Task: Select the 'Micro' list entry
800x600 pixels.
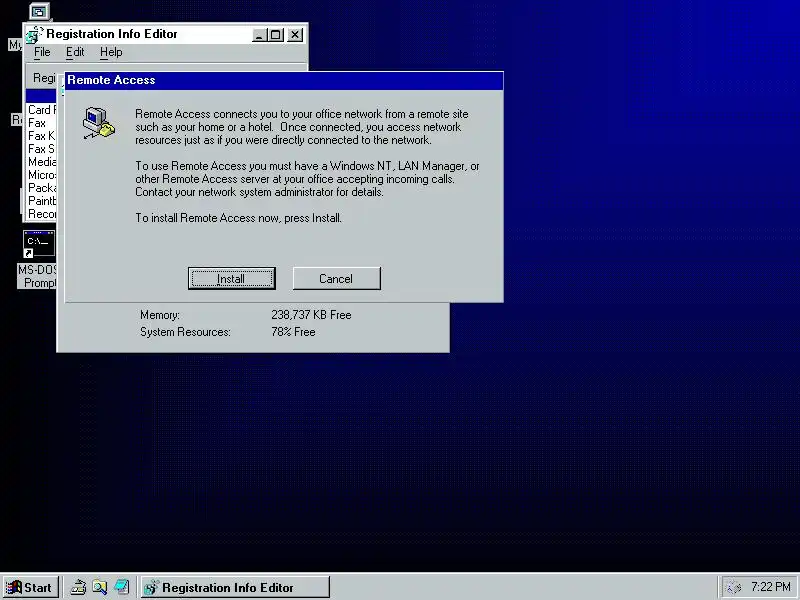Action: pos(41,175)
